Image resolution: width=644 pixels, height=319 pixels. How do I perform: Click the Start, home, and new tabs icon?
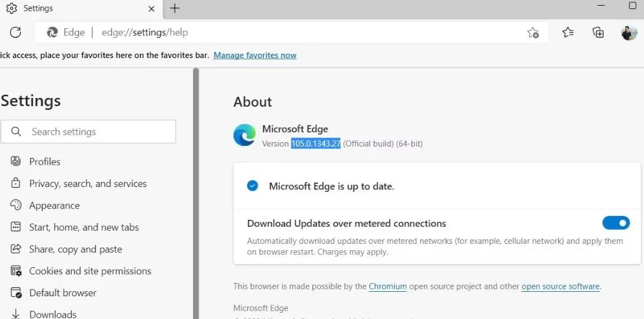(x=16, y=227)
